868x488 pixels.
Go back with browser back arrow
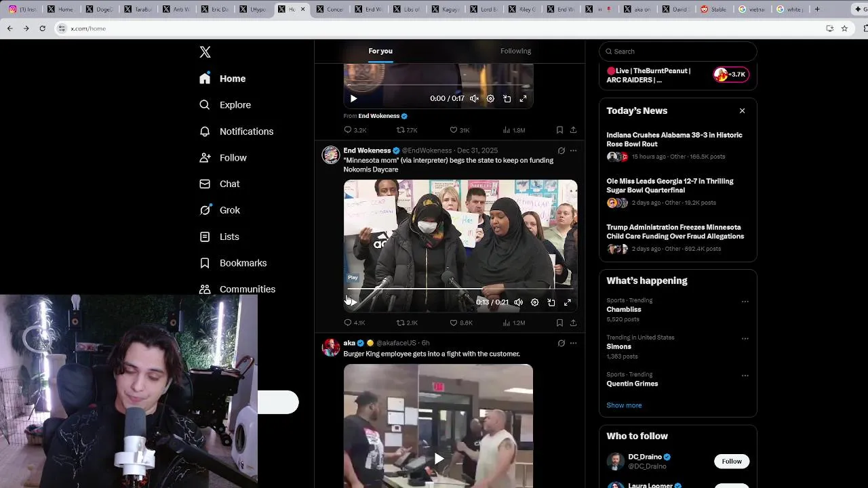9,28
